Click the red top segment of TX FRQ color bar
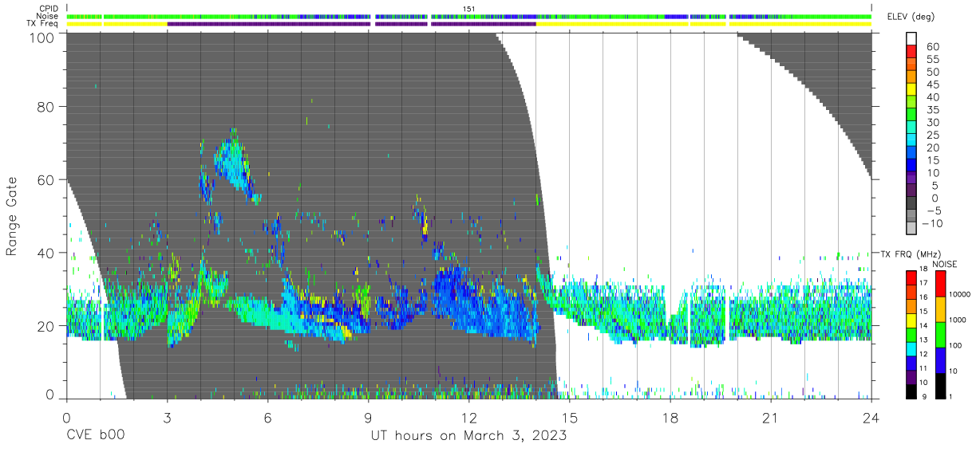 [911, 276]
